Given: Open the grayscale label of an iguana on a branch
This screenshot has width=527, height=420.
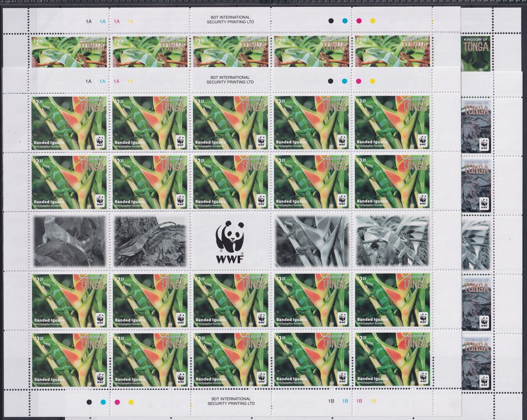Looking at the screenshot, I should coord(392,241).
